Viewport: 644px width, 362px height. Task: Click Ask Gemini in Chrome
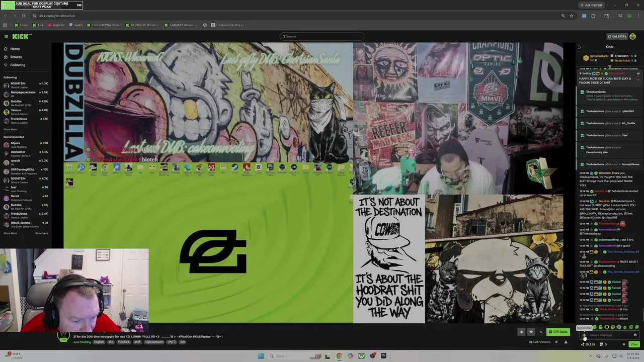[591, 5]
